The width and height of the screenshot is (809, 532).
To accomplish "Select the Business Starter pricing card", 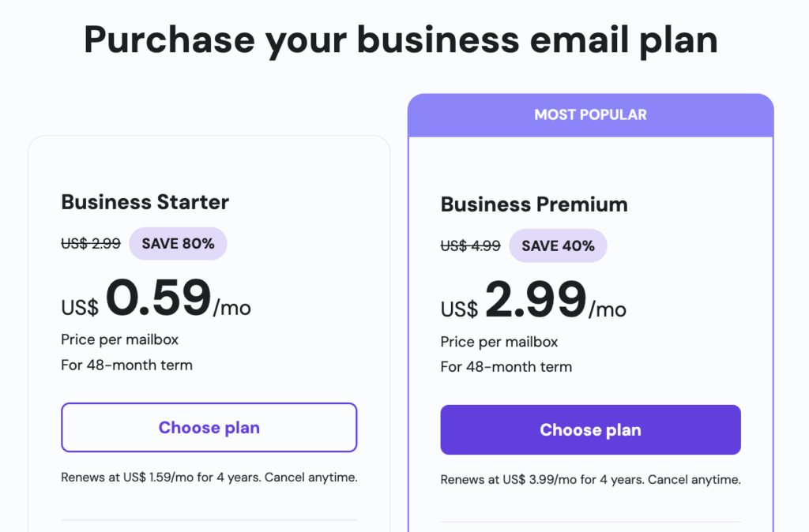I will click(209, 332).
